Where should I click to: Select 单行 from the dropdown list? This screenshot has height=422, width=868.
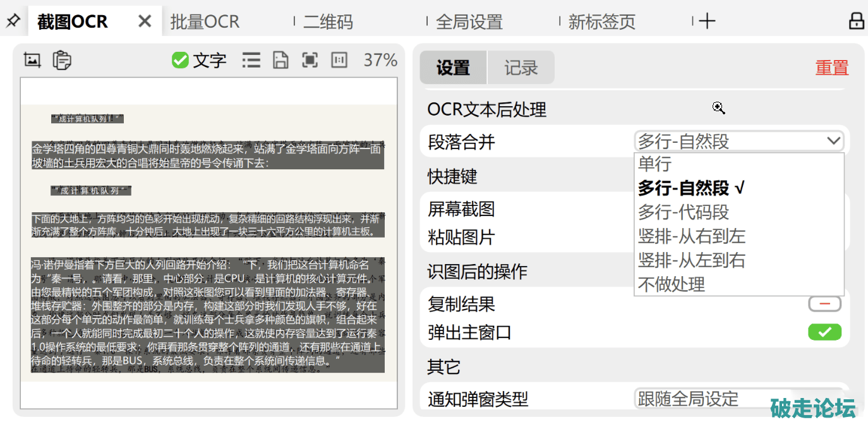(654, 164)
